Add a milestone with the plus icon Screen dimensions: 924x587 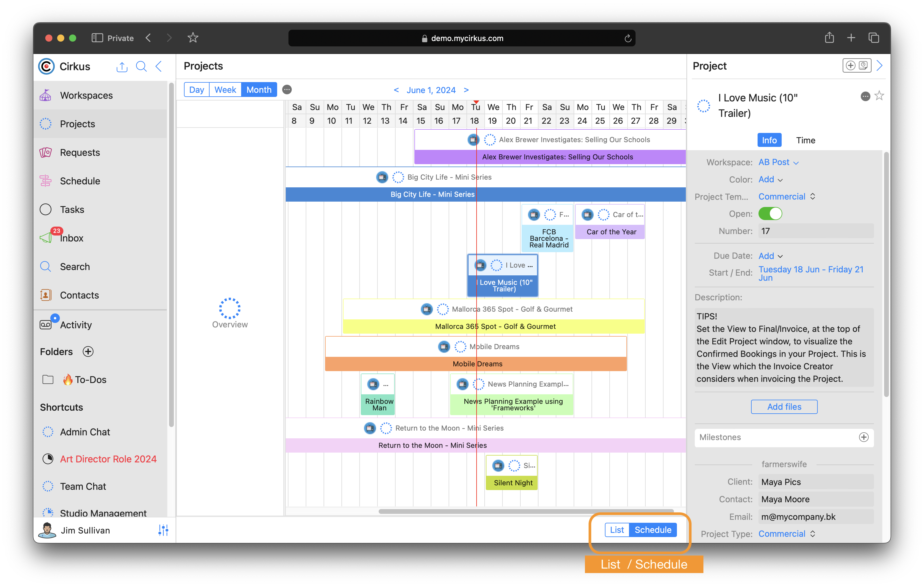click(863, 437)
